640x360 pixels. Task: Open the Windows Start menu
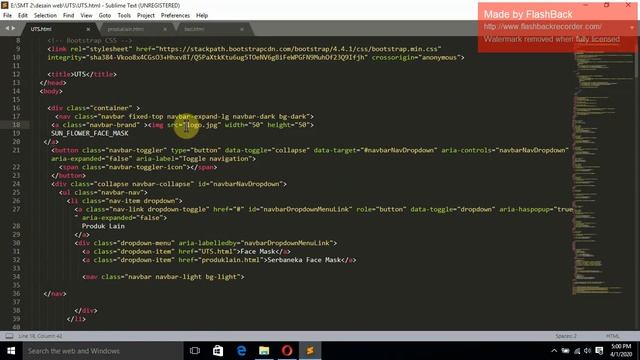pos(11,351)
